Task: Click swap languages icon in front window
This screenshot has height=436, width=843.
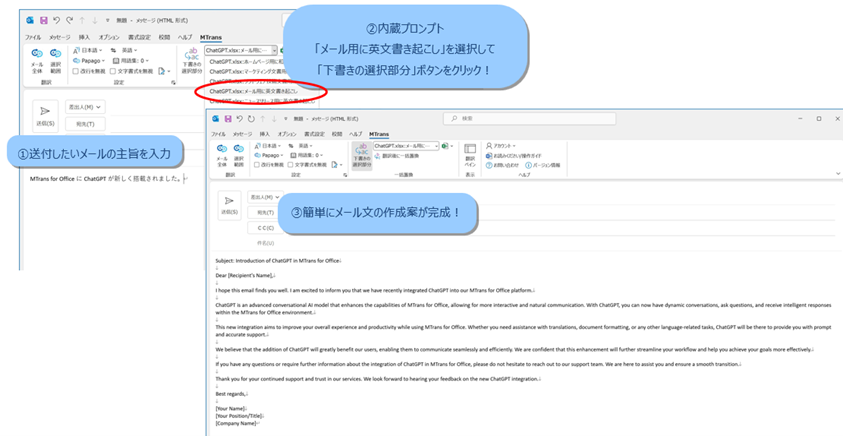Action: pos(291,146)
